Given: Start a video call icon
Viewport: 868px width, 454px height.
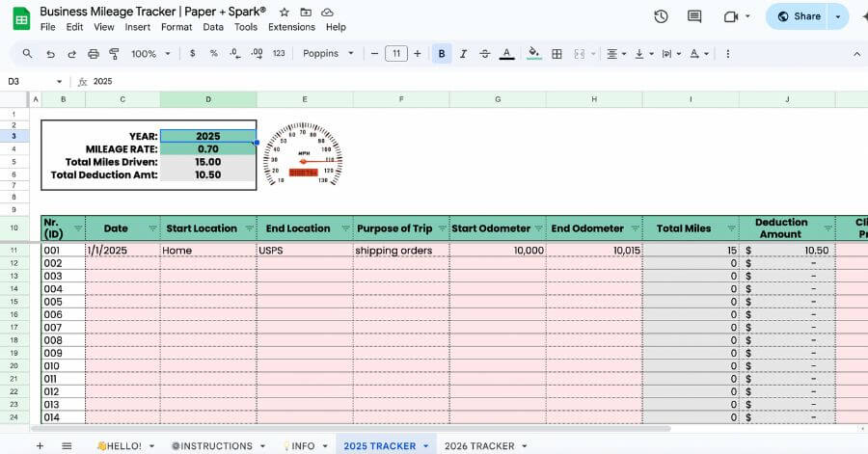Looking at the screenshot, I should click(x=731, y=16).
